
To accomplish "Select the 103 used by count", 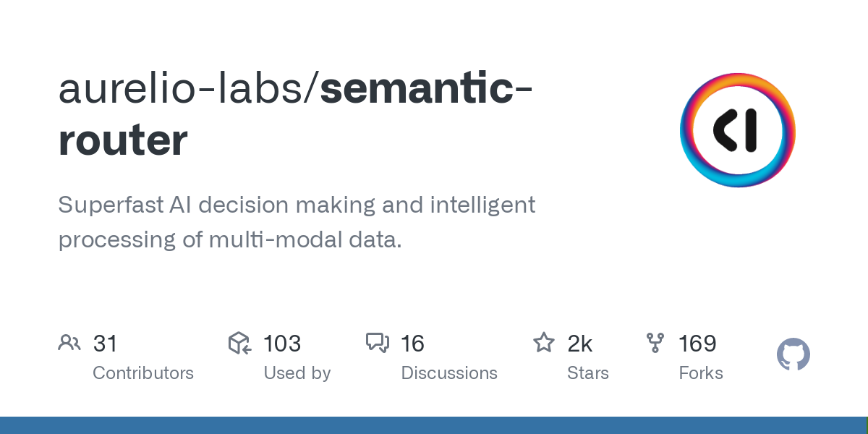I will (282, 344).
